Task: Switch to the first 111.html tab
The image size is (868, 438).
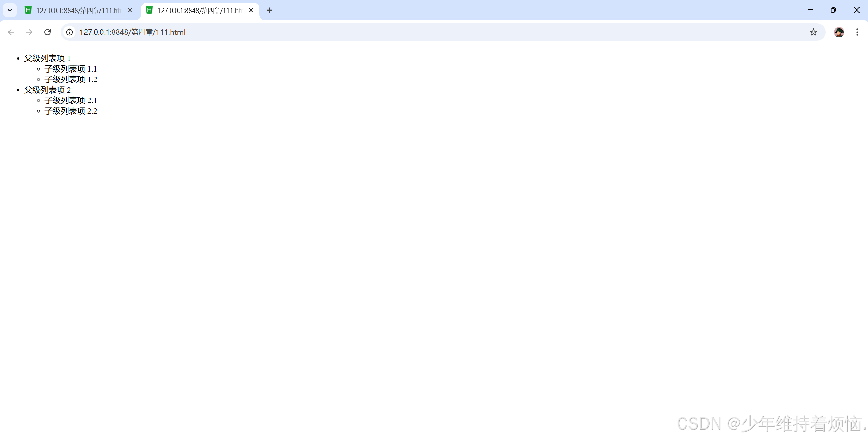Action: 78,11
